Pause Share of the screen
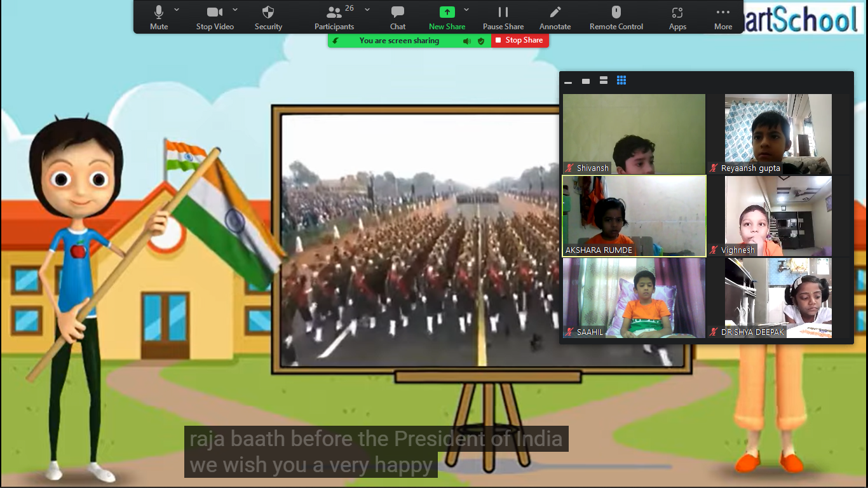Image resolution: width=868 pixels, height=488 pixels. click(503, 17)
